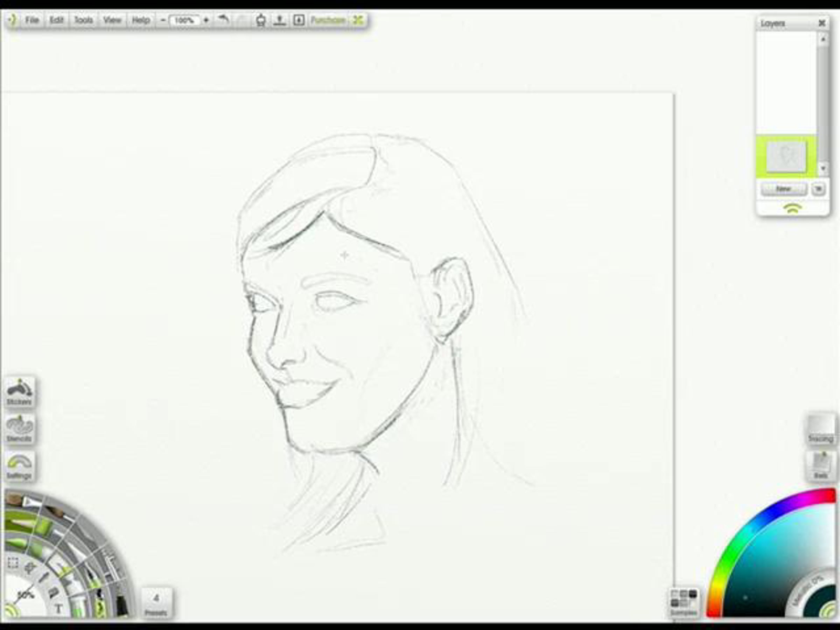Open the layer options menu beside New
The image size is (840, 630).
click(x=818, y=189)
